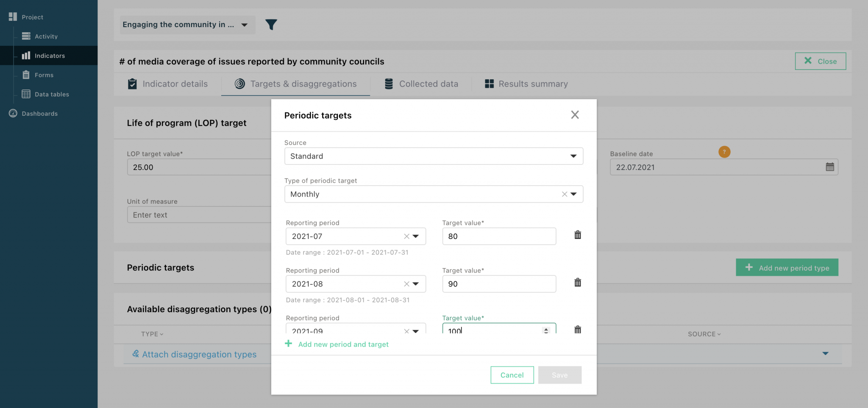Clear the Monthly selection using its X

pyautogui.click(x=564, y=194)
